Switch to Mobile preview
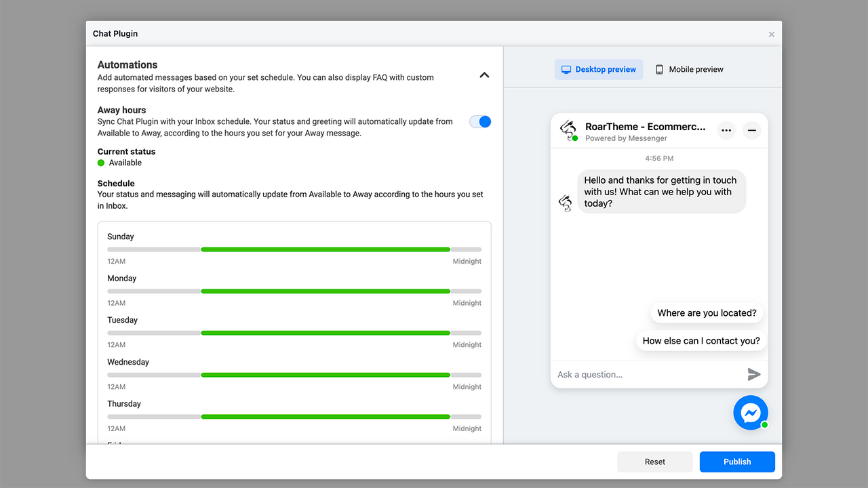This screenshot has height=488, width=868. (x=689, y=68)
